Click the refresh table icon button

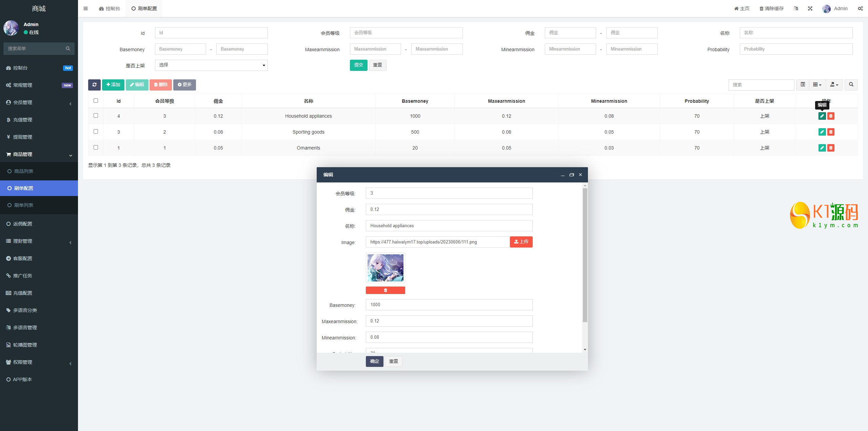94,85
